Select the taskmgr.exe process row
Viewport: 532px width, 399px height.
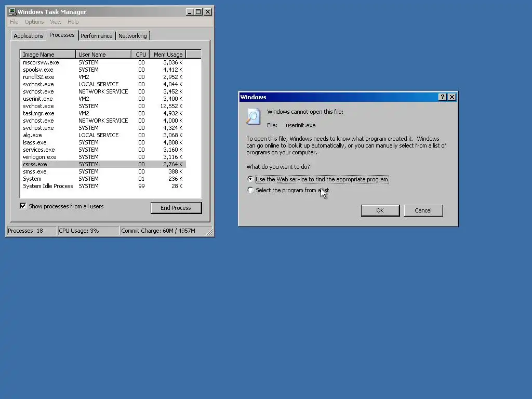[103, 113]
